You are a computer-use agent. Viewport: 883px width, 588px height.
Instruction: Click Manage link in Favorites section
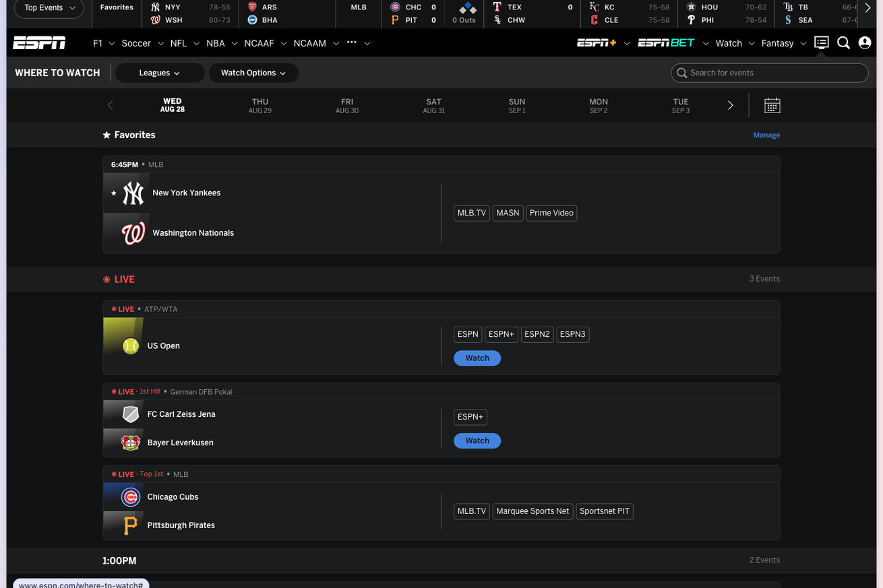[x=766, y=135]
